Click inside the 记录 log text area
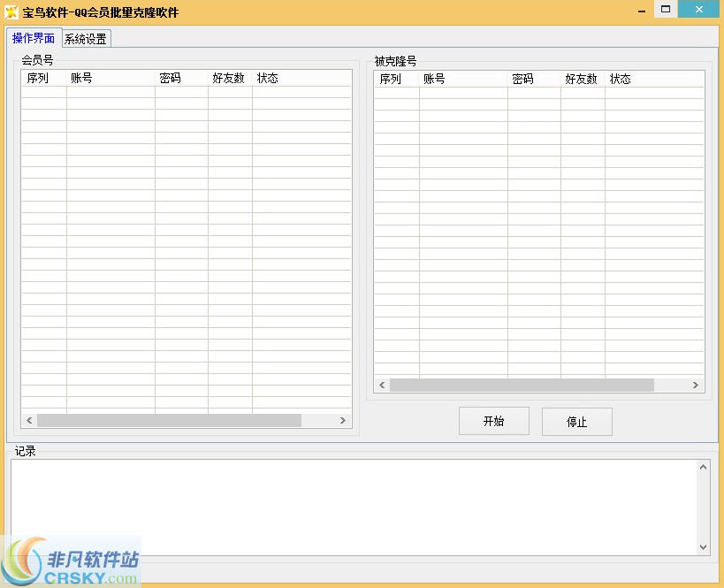The height and width of the screenshot is (588, 724). pyautogui.click(x=354, y=508)
